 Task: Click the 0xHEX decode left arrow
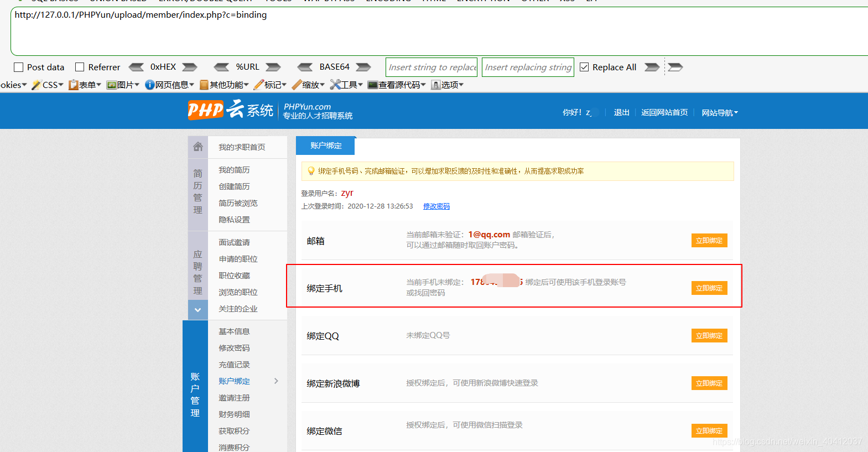tap(136, 67)
